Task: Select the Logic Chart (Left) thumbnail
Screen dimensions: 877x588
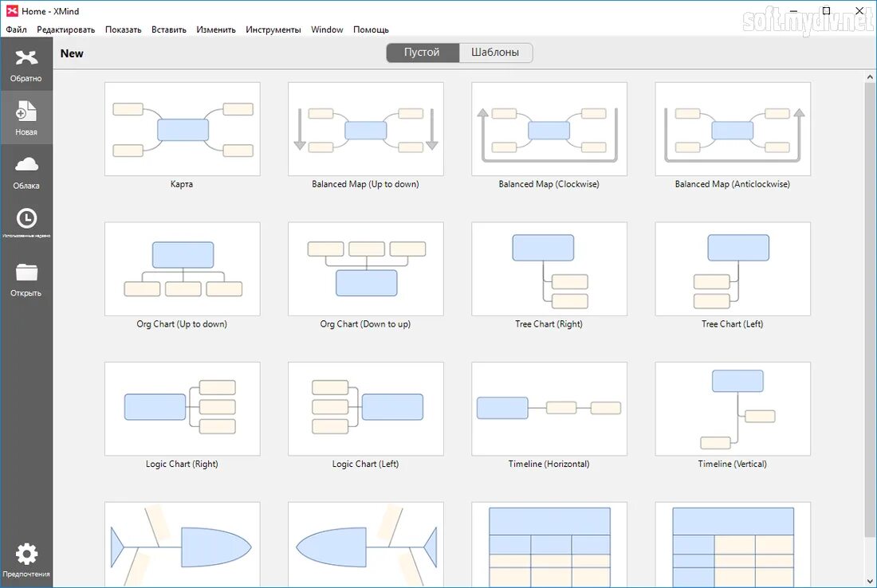Action: point(366,409)
